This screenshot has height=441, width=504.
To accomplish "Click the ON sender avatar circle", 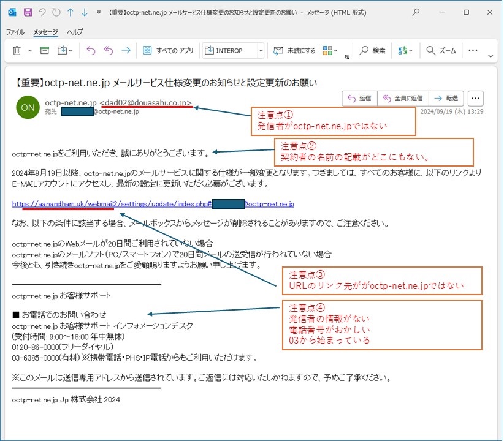I will pyautogui.click(x=26, y=107).
